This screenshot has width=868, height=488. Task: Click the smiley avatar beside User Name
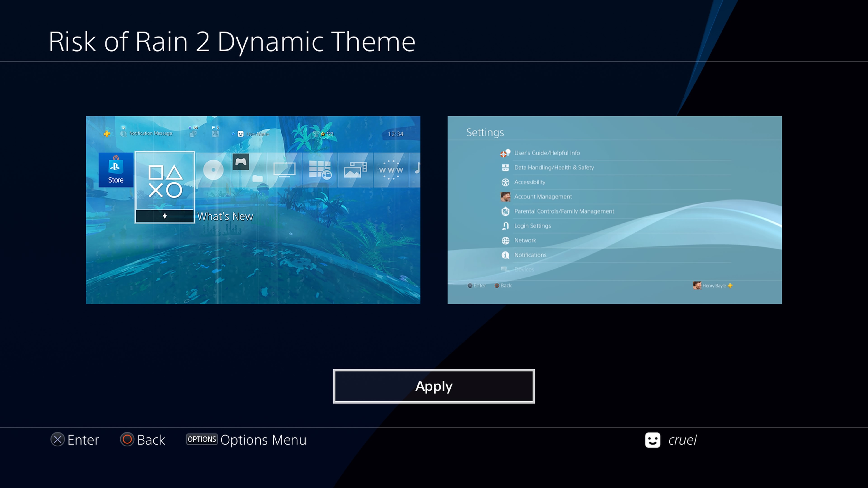[x=241, y=134]
